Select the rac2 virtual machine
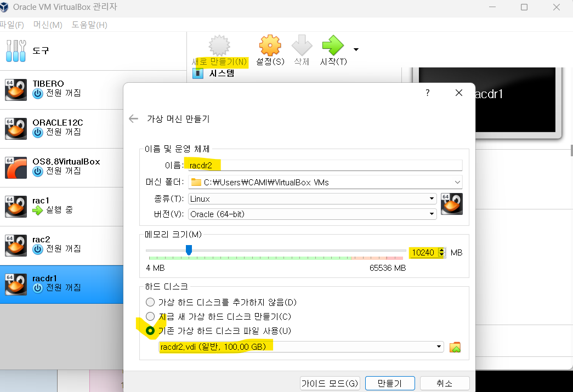The height and width of the screenshot is (392, 573). [61, 246]
